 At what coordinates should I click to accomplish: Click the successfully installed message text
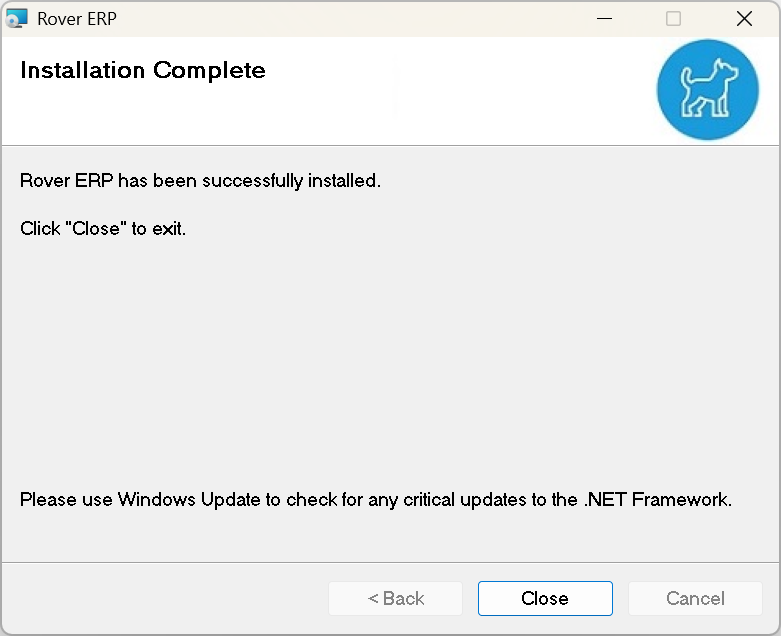tap(200, 181)
